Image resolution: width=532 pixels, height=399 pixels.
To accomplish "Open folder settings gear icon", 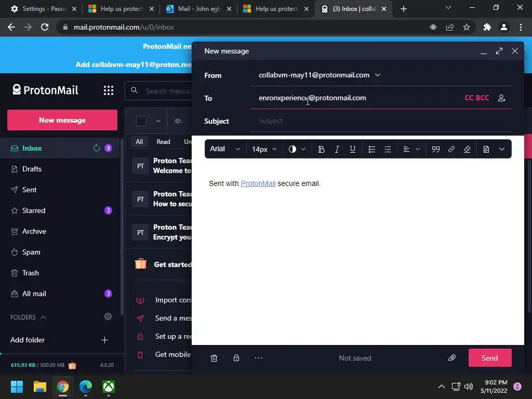I will [108, 316].
